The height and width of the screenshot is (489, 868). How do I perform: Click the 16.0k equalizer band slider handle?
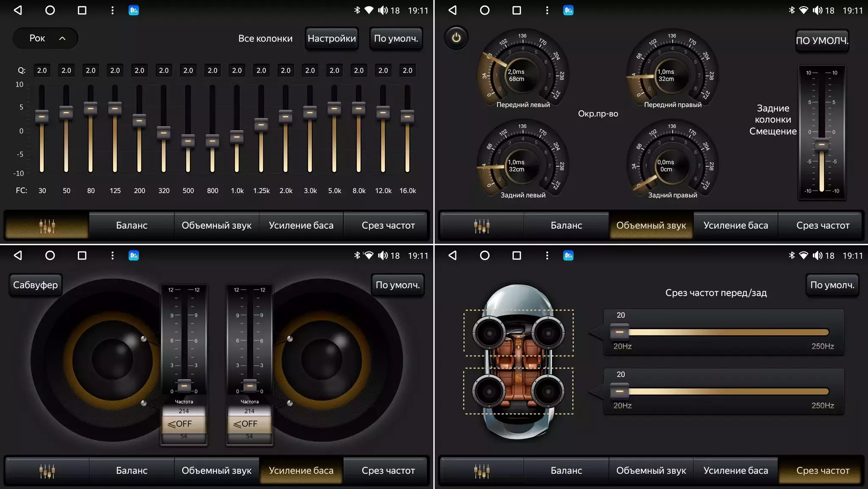(407, 116)
